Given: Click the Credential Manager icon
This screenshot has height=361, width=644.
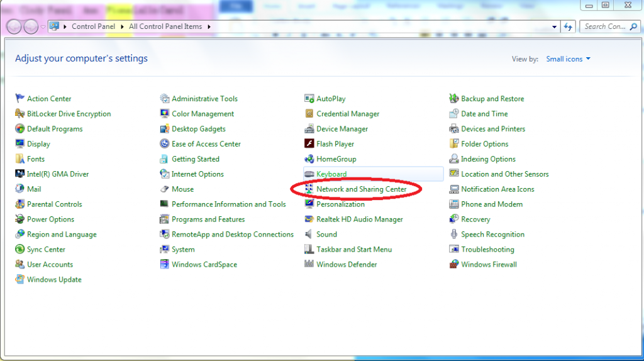Looking at the screenshot, I should click(309, 114).
